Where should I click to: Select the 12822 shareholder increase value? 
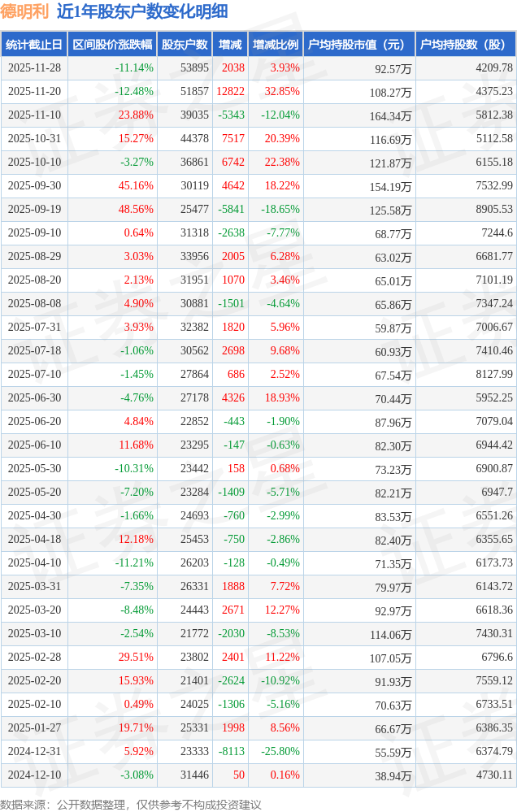(230, 92)
